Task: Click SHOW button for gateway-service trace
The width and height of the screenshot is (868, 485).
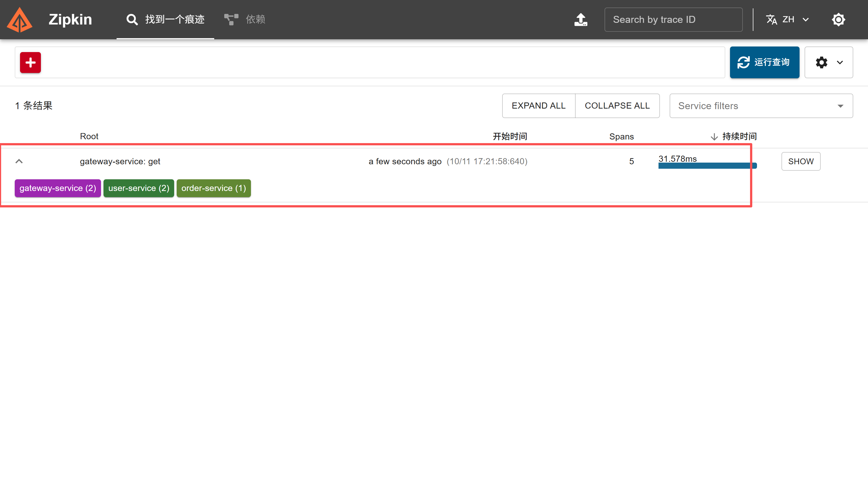Action: 801,161
